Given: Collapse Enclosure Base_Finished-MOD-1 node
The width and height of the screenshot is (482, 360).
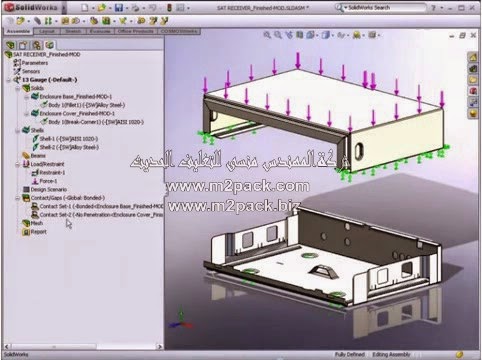Looking at the screenshot, I should (x=27, y=97).
